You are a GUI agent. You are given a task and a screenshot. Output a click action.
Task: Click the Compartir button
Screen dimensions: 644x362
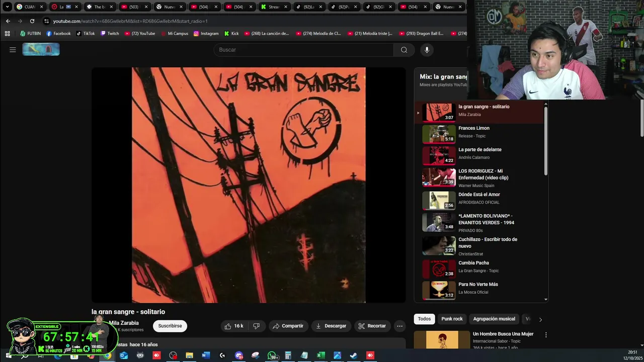point(288,326)
